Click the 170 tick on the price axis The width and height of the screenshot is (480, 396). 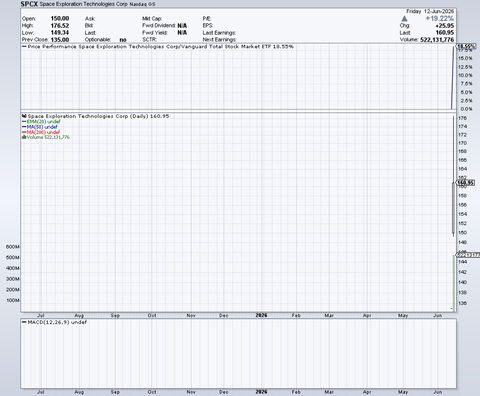click(462, 143)
